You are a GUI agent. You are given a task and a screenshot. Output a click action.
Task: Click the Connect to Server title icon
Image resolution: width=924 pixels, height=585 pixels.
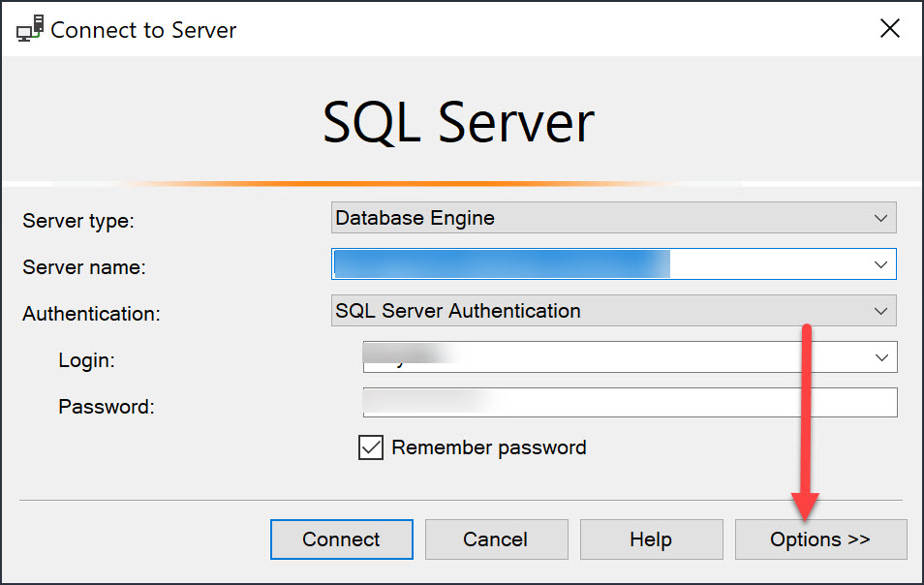30,28
